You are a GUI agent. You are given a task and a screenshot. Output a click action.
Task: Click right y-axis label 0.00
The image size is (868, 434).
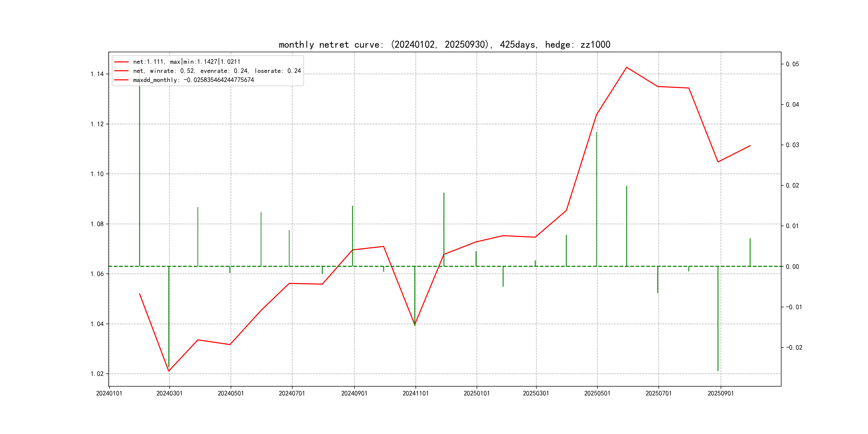tap(792, 267)
